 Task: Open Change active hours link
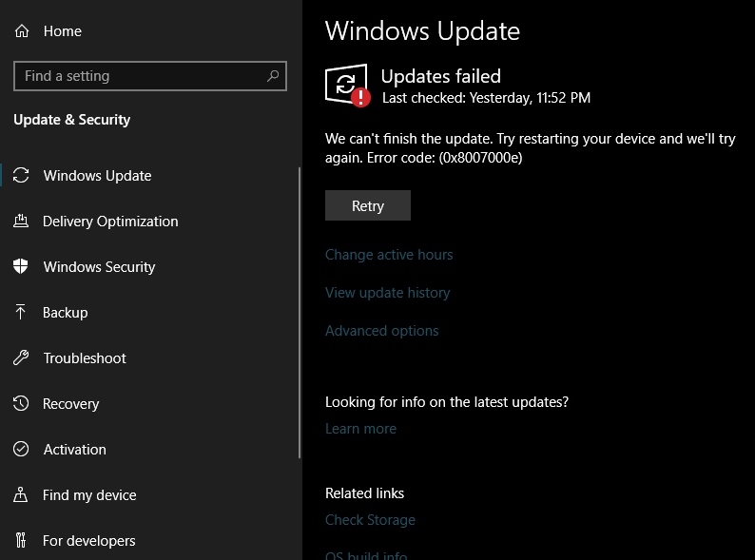(389, 254)
